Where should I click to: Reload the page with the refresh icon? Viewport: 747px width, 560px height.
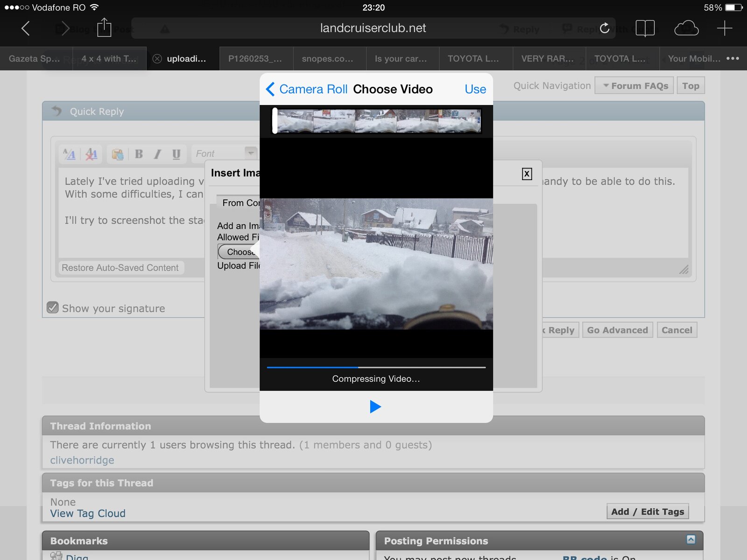pos(605,28)
